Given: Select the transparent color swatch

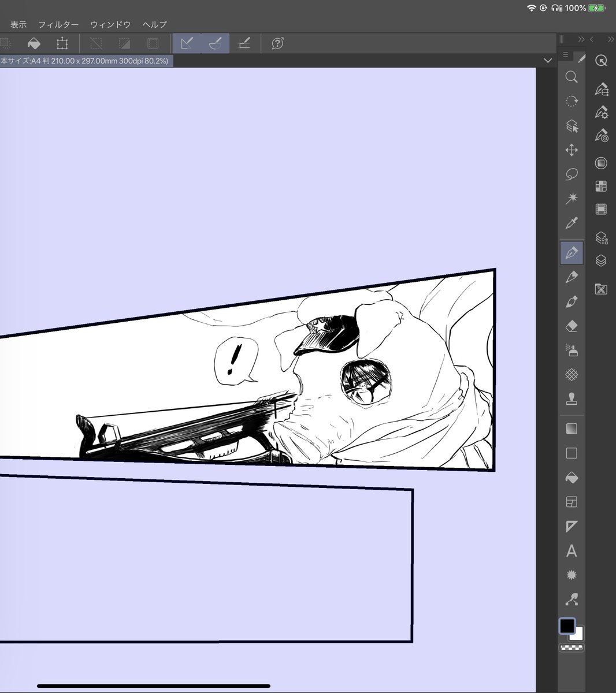Looking at the screenshot, I should click(x=572, y=648).
